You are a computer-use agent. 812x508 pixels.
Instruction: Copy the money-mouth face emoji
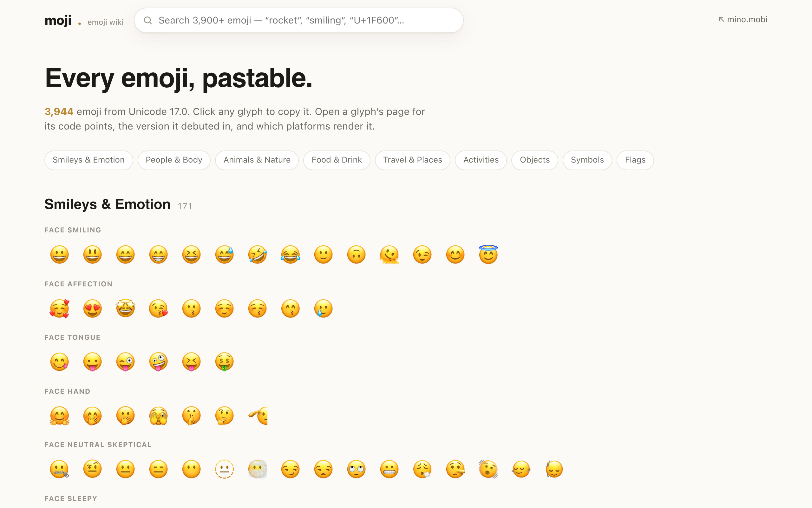(225, 362)
